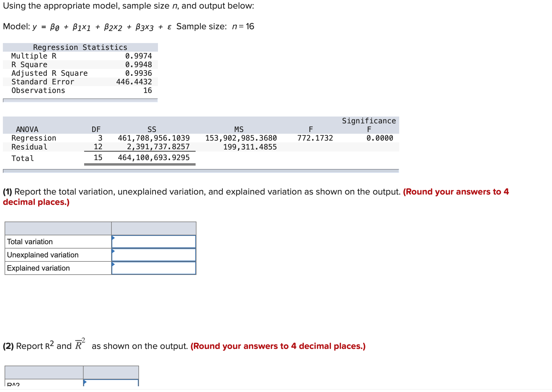Click inside the Unexplained variation input field

154,255
